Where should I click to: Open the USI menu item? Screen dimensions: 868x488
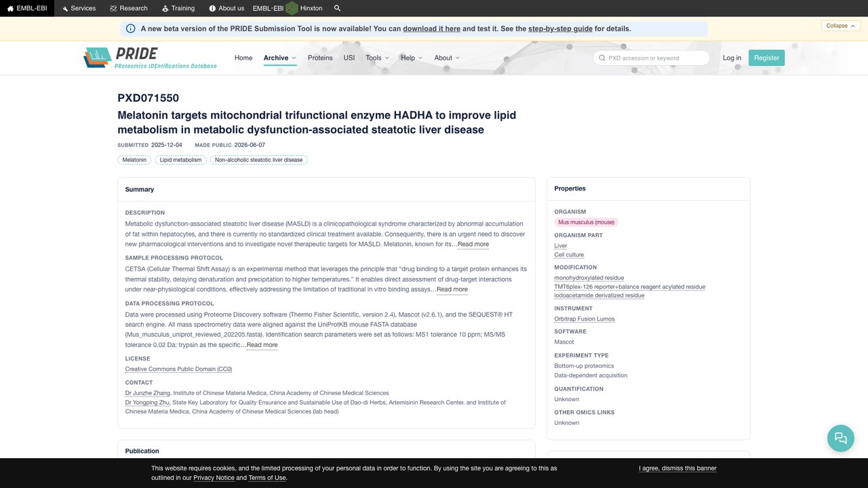tap(349, 58)
